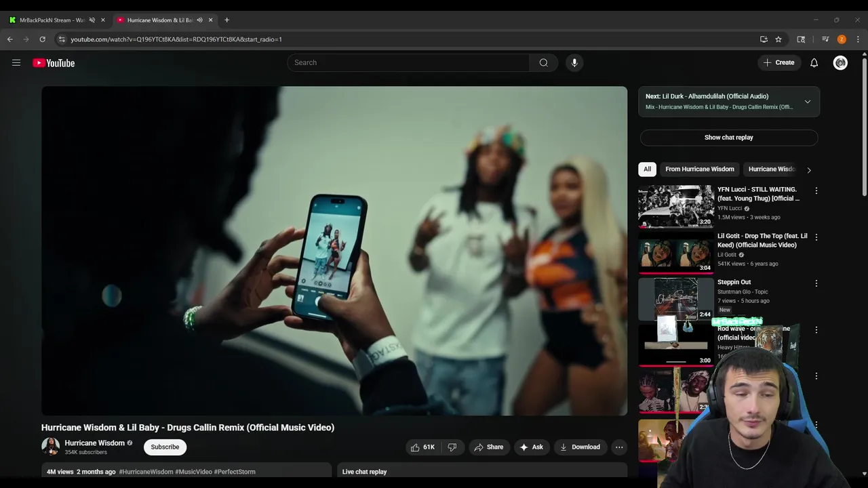Close the Hurricane Wisdom YouTube tab
The image size is (868, 488).
210,20
